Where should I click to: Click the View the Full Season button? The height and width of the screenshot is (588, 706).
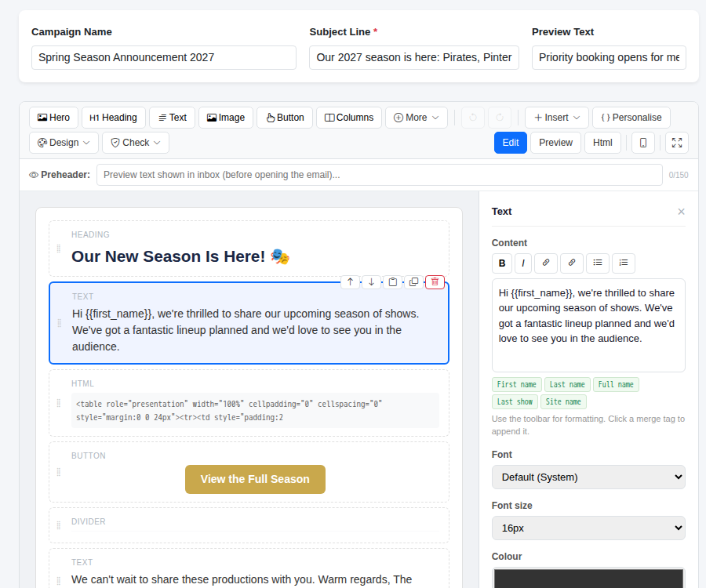click(x=255, y=479)
